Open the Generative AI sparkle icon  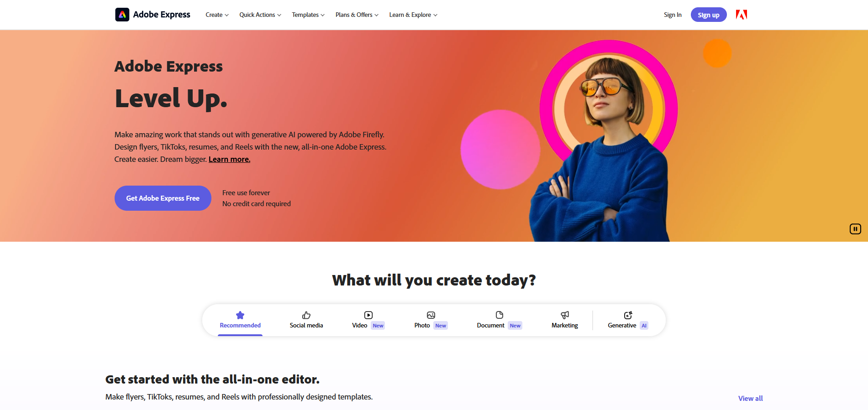[x=628, y=315]
